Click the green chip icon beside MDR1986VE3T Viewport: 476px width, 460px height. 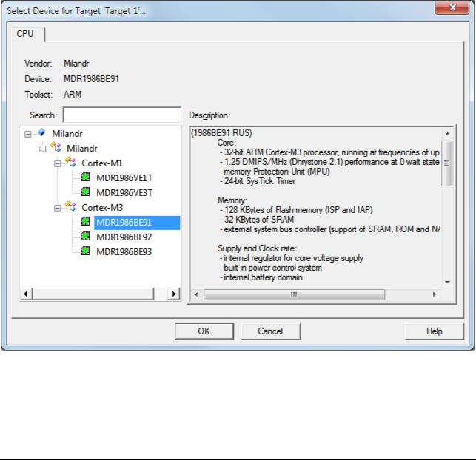[x=85, y=192]
